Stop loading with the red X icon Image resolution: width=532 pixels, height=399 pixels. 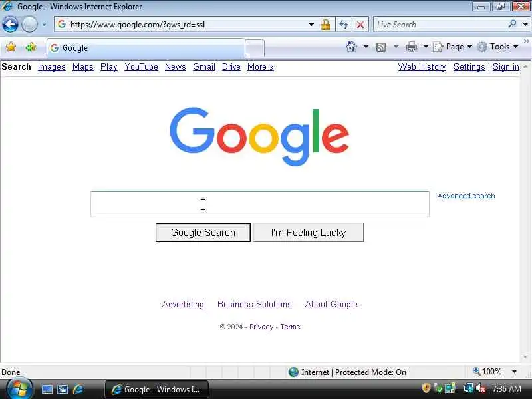tap(360, 25)
